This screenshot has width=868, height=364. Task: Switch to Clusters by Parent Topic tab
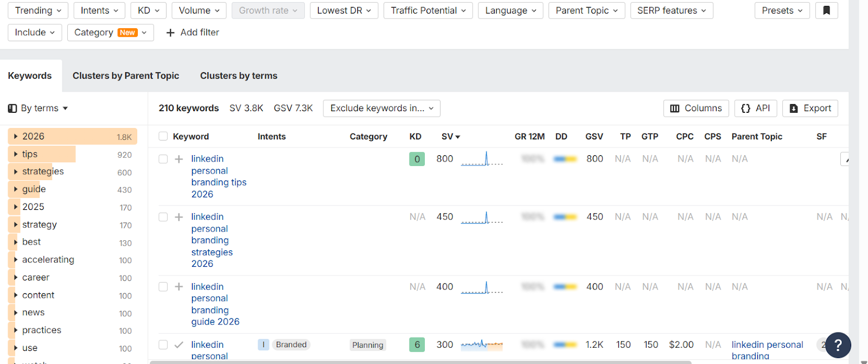[x=126, y=75]
